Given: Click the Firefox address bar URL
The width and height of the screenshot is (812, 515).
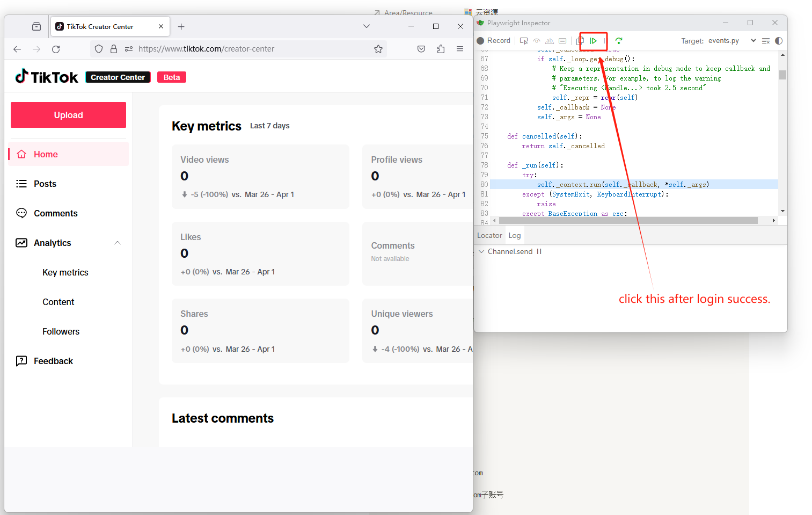Looking at the screenshot, I should 206,49.
